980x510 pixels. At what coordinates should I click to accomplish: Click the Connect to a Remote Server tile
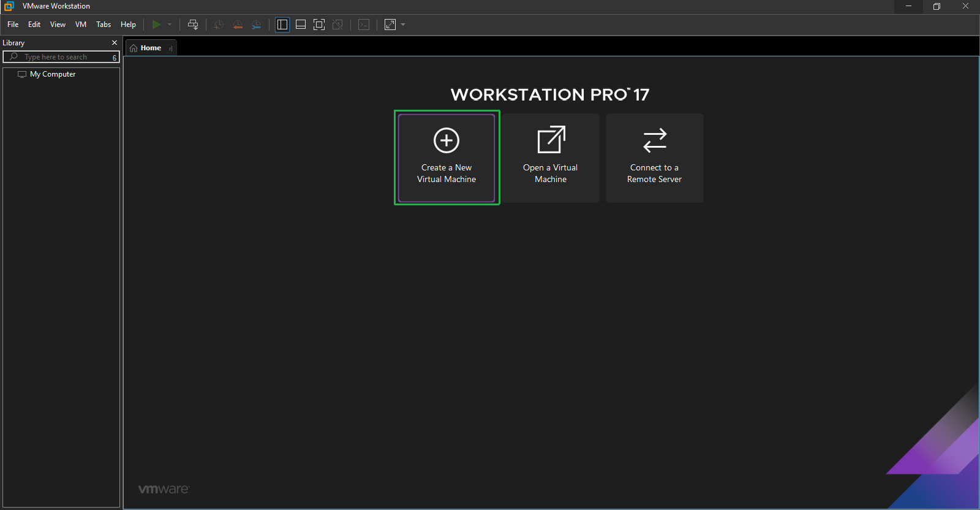[x=654, y=158]
